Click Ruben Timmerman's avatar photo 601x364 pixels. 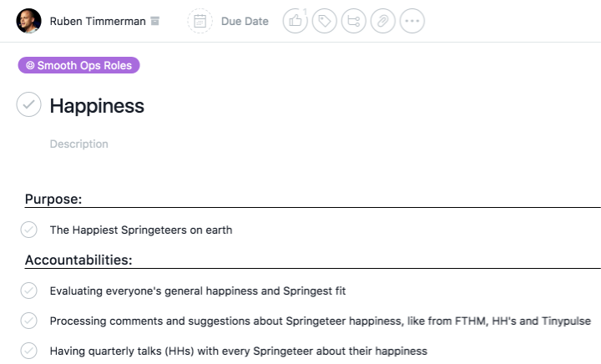click(28, 21)
